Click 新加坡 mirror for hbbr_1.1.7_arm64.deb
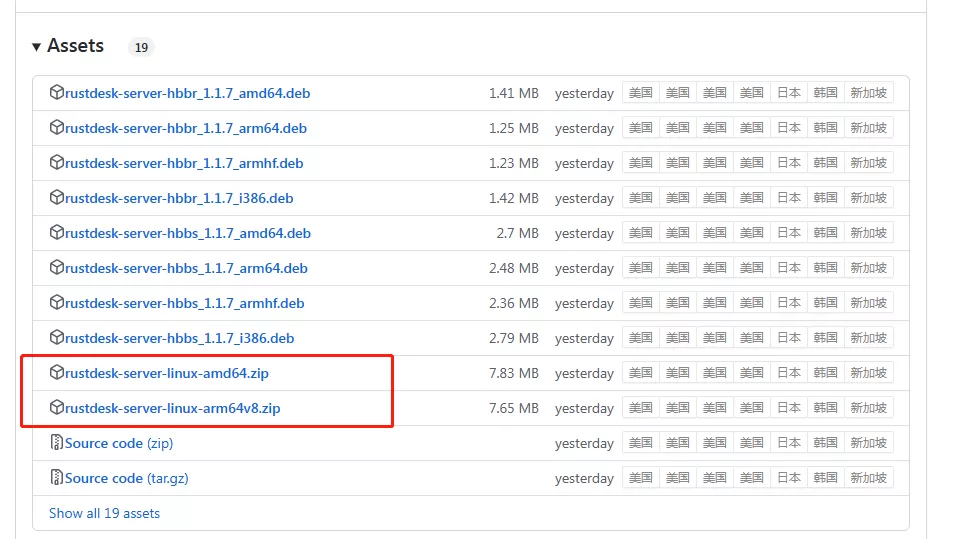The height and width of the screenshot is (539, 974). point(868,127)
